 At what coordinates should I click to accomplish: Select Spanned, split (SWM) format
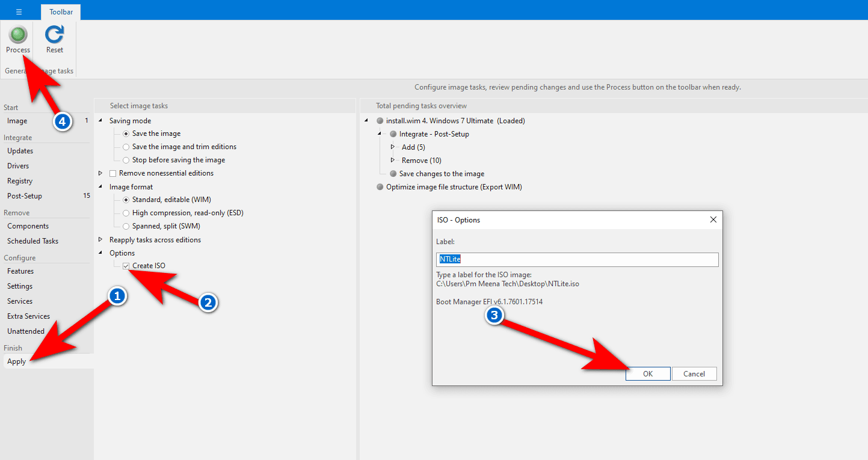[x=126, y=226]
